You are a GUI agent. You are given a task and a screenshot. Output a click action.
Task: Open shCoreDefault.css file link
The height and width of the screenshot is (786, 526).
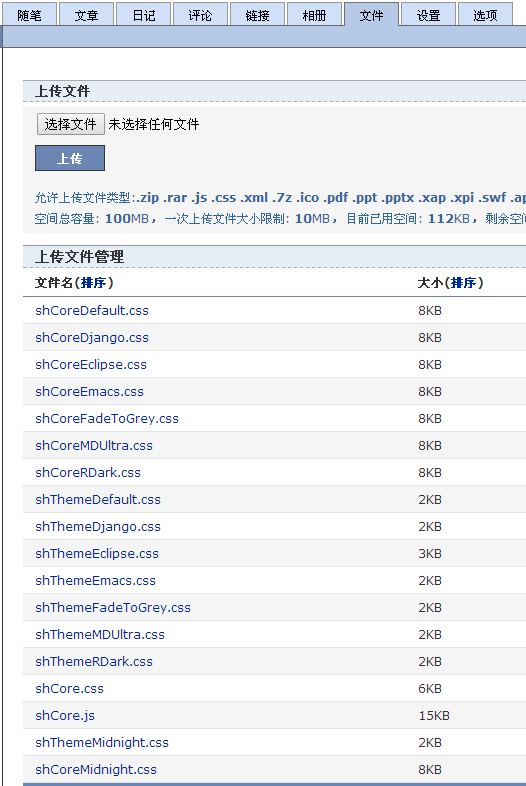(x=92, y=311)
